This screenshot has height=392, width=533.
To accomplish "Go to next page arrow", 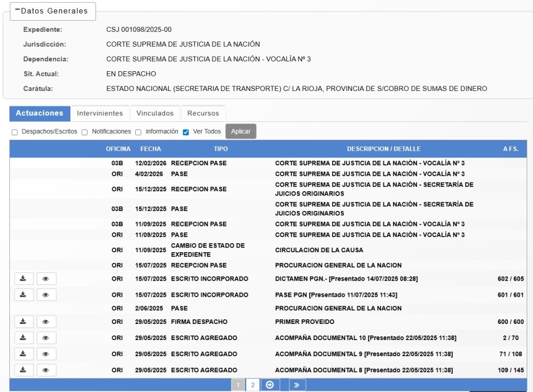I will pos(270,385).
